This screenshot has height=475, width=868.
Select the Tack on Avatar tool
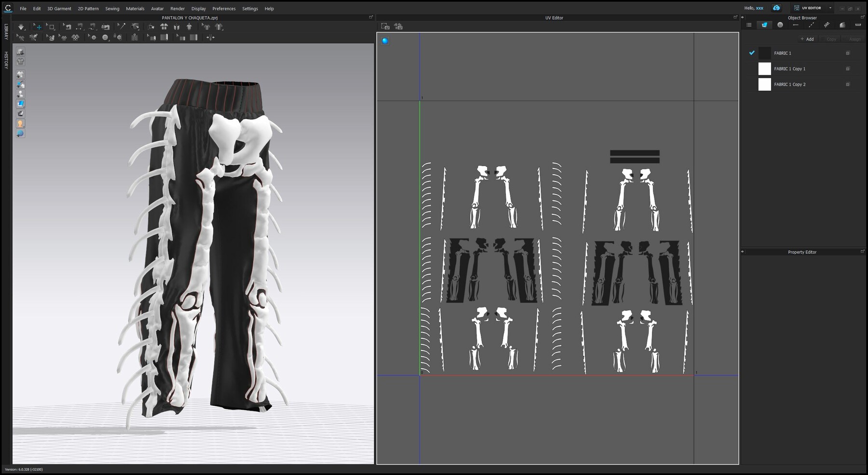coord(136,27)
